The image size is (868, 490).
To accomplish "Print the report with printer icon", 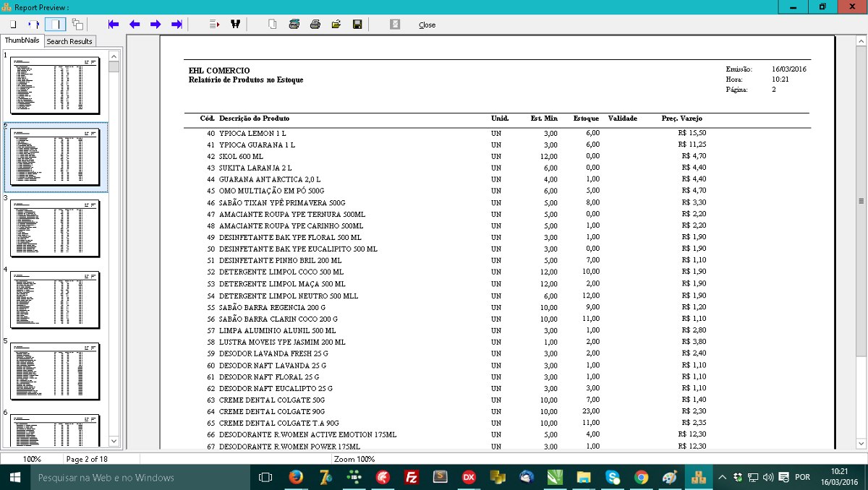I will pyautogui.click(x=315, y=25).
